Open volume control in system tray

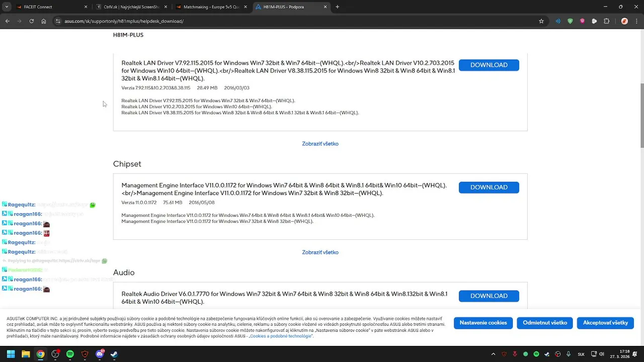point(601,354)
